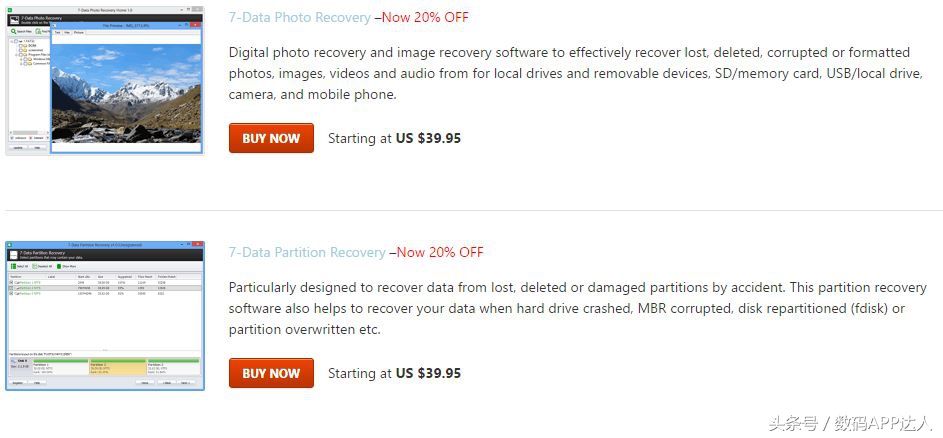
Task: Switch to the Picture preview tab
Action: [79, 32]
